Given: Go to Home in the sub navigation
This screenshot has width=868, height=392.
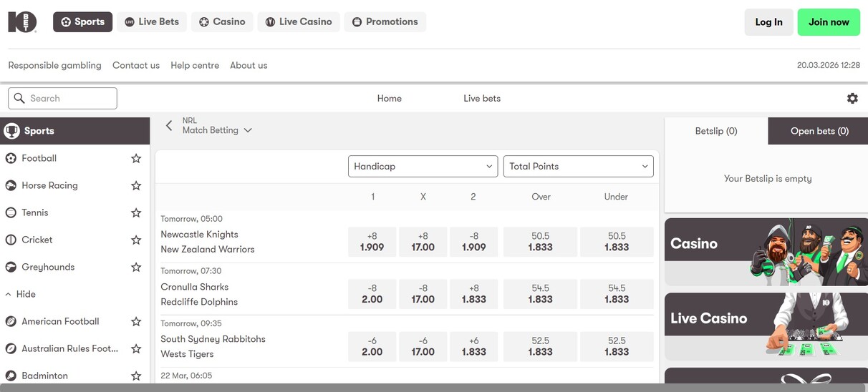Looking at the screenshot, I should [x=390, y=99].
